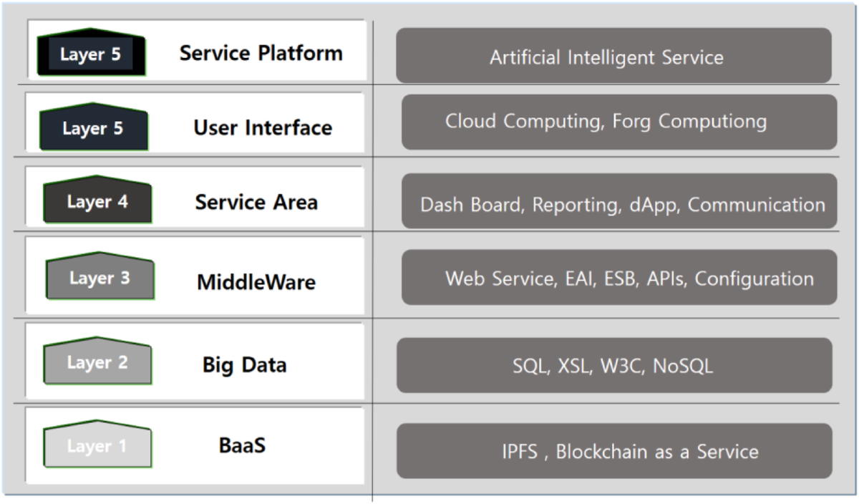
Task: Select the Web Service, EAI, ESB box
Action: click(x=619, y=278)
